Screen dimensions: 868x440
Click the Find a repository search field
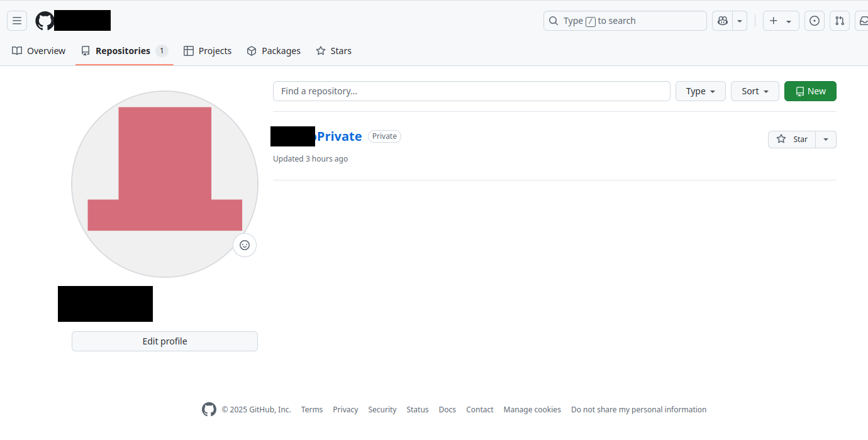click(x=471, y=91)
